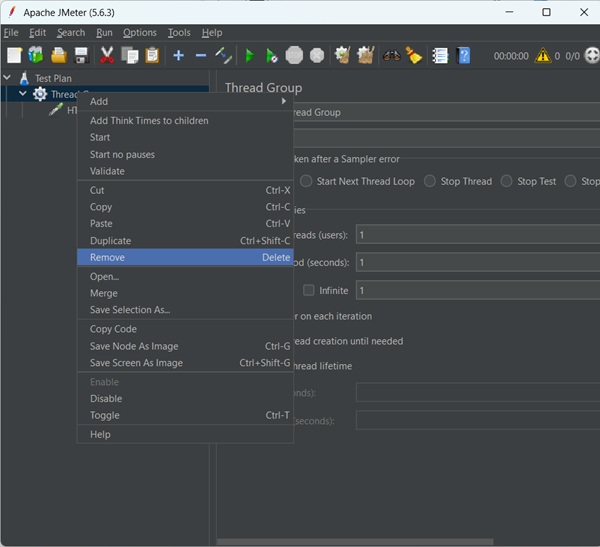Click the Help question mark toolbar icon
Image resolution: width=600 pixels, height=547 pixels.
tap(464, 55)
